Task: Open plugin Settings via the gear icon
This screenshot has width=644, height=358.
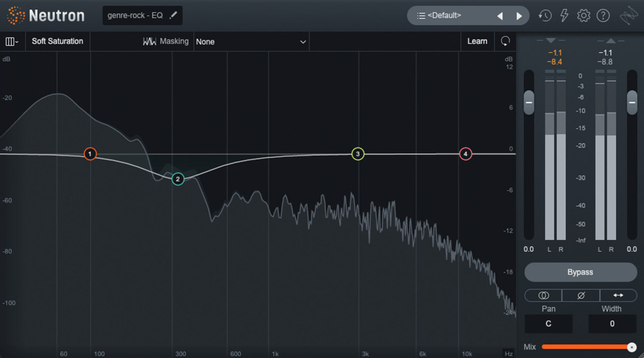Action: 584,15
